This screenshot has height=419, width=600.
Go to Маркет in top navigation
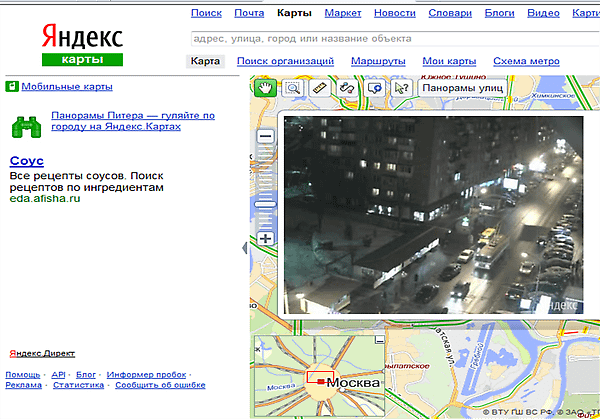(x=343, y=13)
